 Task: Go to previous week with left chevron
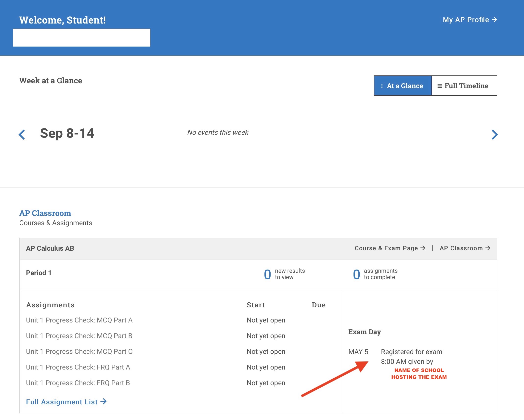pyautogui.click(x=22, y=134)
